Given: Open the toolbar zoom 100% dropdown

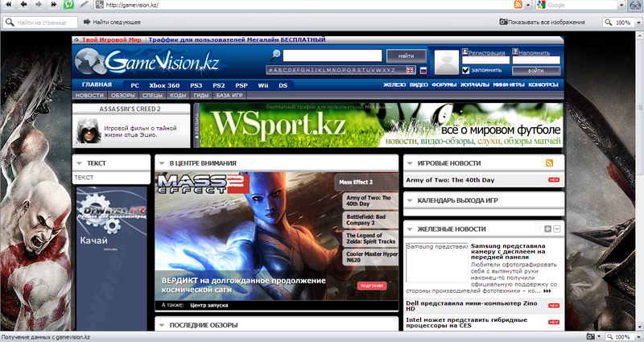Looking at the screenshot, I should point(638,23).
